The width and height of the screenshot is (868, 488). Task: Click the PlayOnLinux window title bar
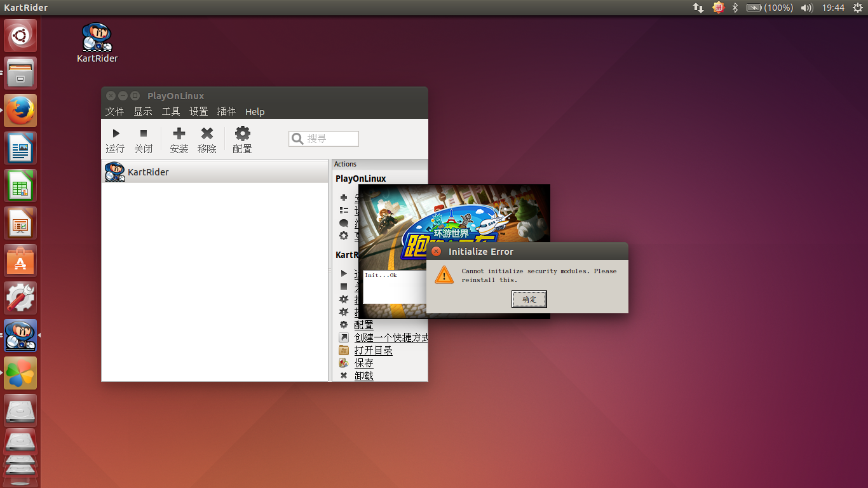click(x=264, y=95)
